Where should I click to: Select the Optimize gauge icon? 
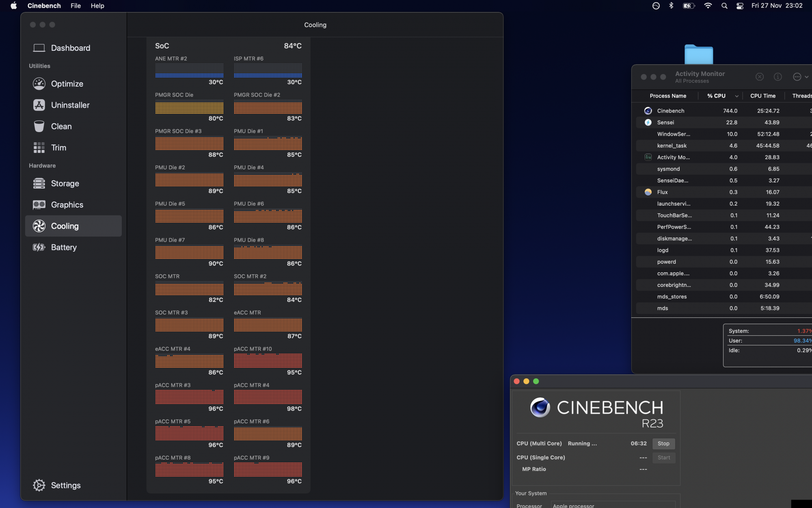(39, 84)
